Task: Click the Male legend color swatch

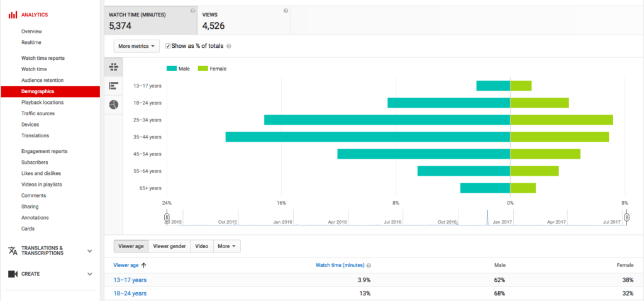Action: point(172,69)
